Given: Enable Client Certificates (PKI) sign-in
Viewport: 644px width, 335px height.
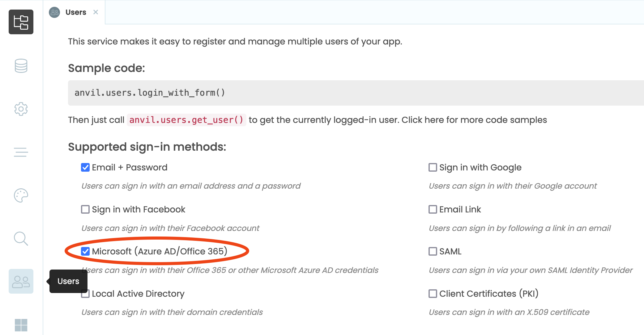Looking at the screenshot, I should (432, 294).
